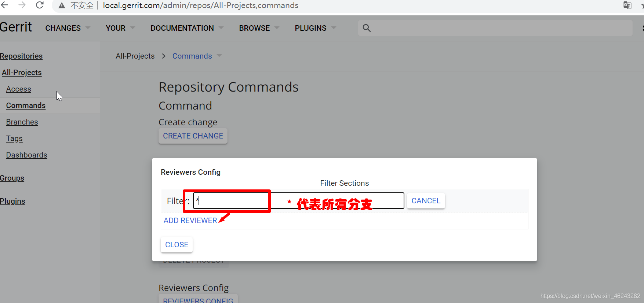Click the Gerrit search input box
This screenshot has height=303, width=644.
click(x=495, y=28)
